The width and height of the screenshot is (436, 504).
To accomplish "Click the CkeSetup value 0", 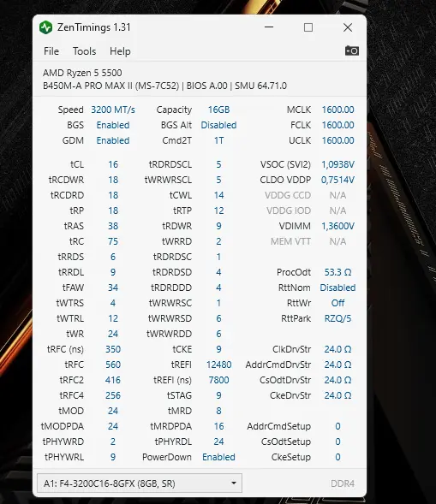I will (337, 457).
